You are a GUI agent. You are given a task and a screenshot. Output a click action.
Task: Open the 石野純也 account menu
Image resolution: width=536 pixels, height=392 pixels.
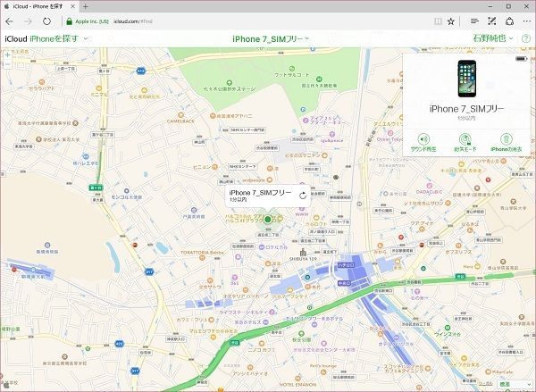(493, 38)
